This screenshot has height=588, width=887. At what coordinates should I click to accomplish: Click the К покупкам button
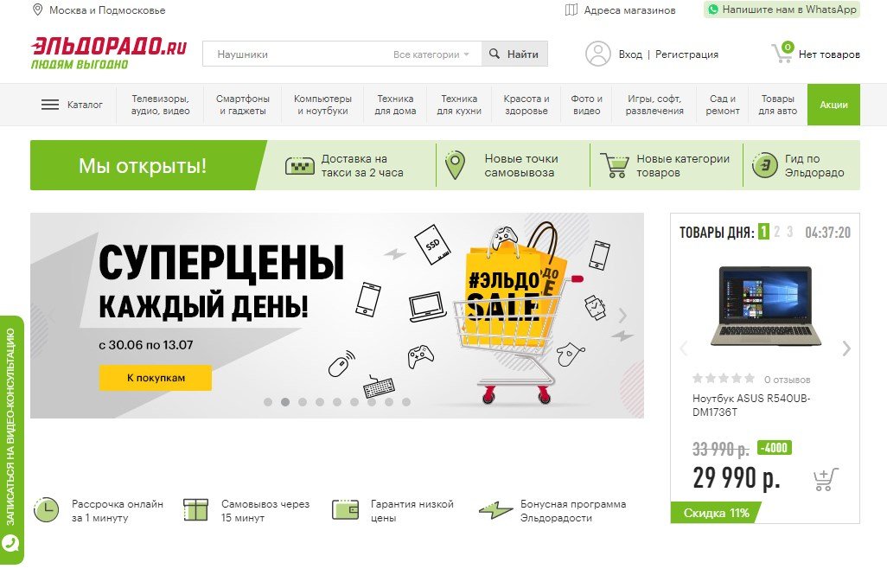[156, 378]
